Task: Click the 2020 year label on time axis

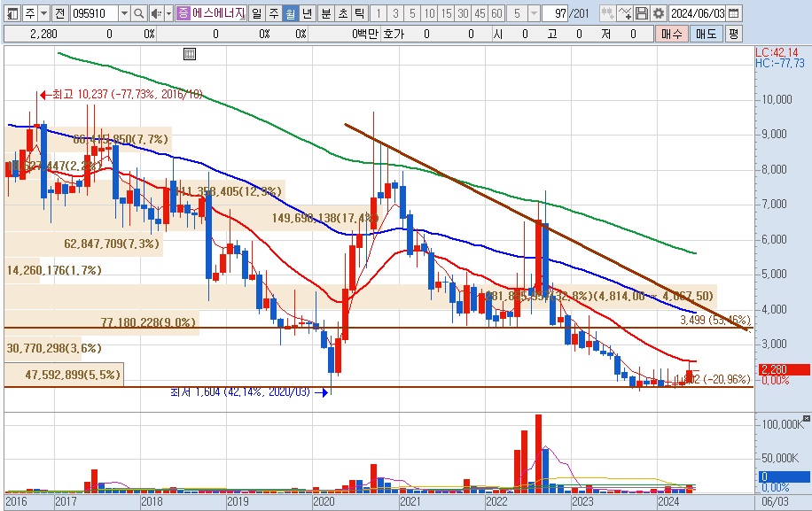Action: point(324,501)
